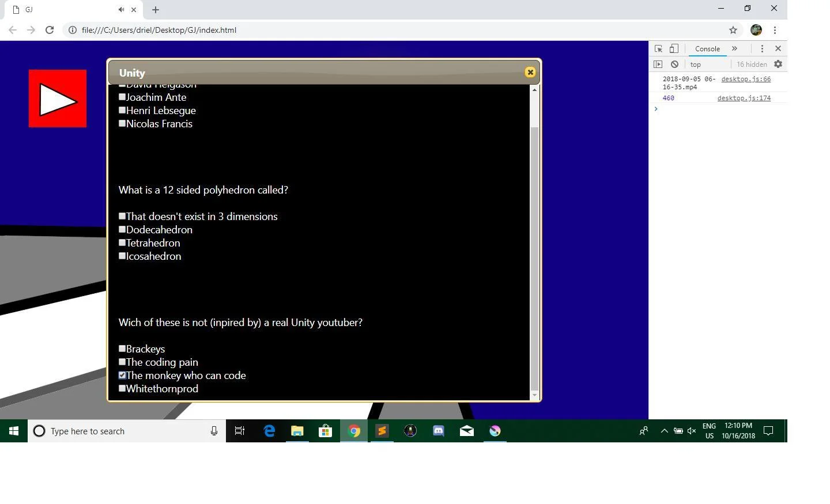Uncheck 'The monkey who can code'

click(x=122, y=375)
